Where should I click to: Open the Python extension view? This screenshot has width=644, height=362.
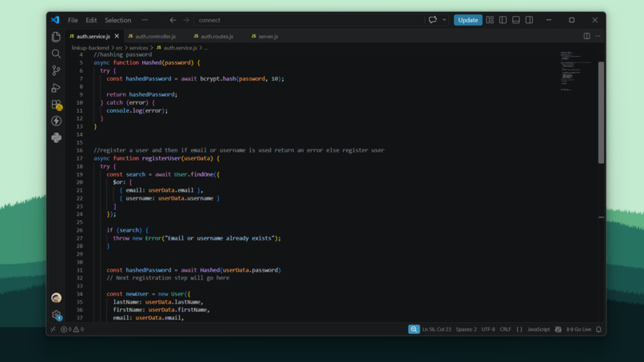56,137
